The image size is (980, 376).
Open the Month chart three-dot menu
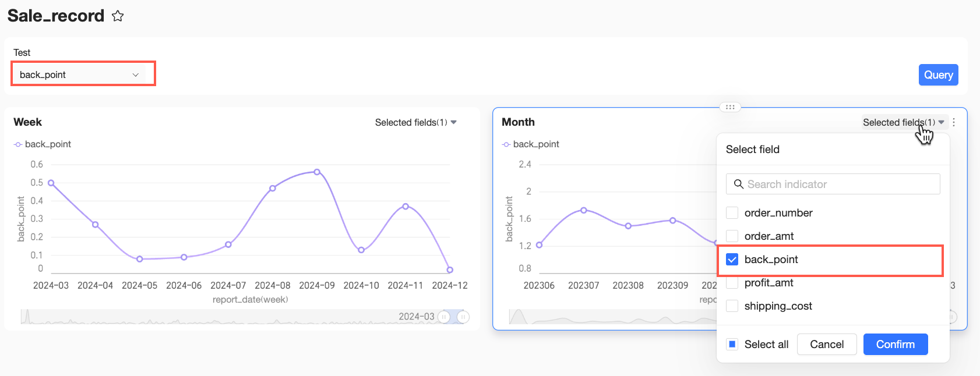(x=954, y=122)
